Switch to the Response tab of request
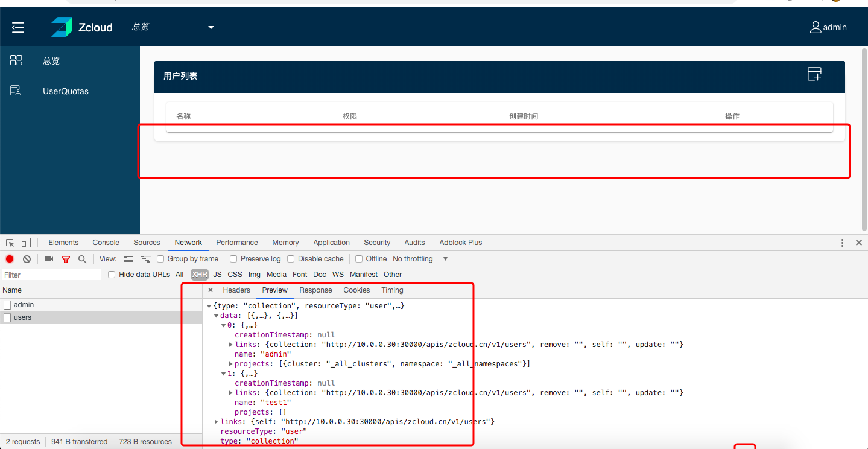 tap(316, 290)
